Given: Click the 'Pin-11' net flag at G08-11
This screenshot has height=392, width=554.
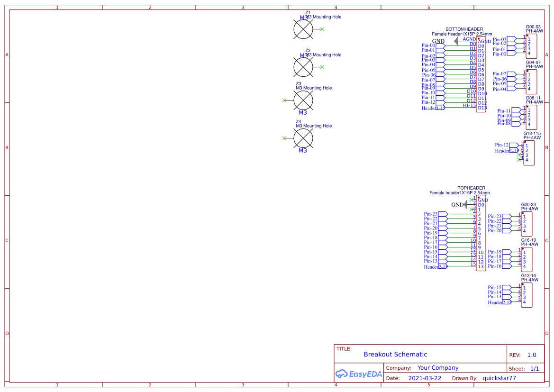Looking at the screenshot, I should click(509, 111).
